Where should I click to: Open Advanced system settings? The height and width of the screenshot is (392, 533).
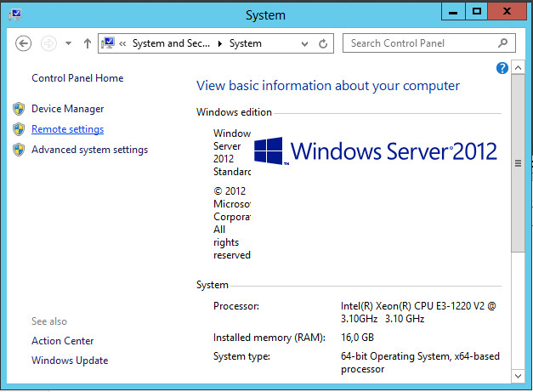tap(90, 150)
